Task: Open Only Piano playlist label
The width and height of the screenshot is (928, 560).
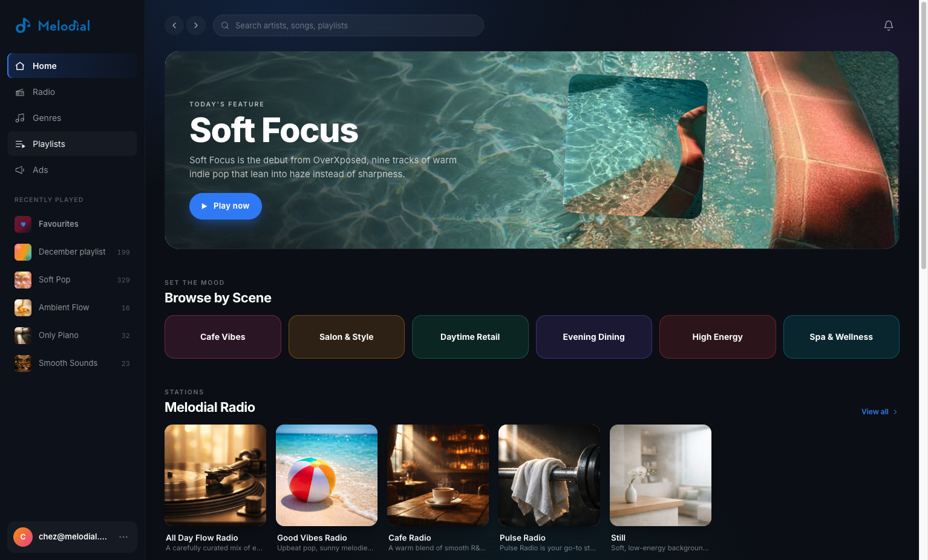Action: click(59, 335)
